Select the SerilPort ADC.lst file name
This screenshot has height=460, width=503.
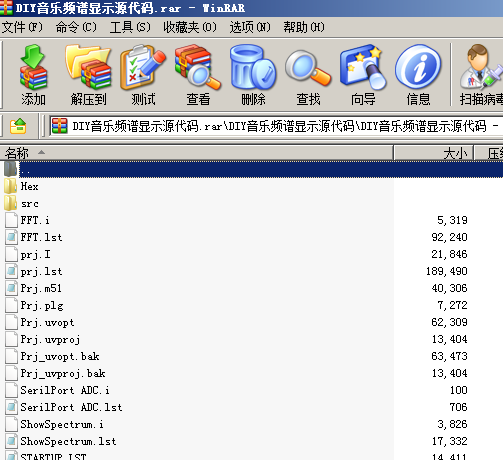[71, 407]
